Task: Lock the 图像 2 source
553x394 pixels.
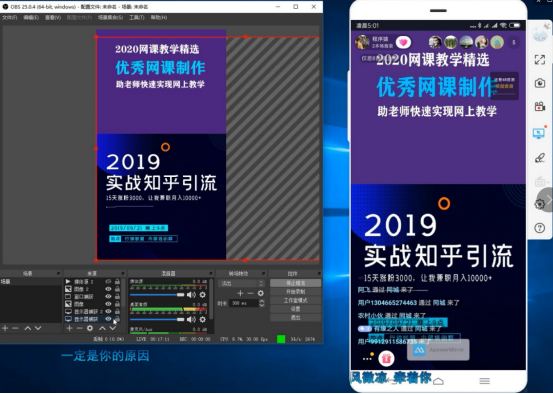Action: pyautogui.click(x=117, y=289)
